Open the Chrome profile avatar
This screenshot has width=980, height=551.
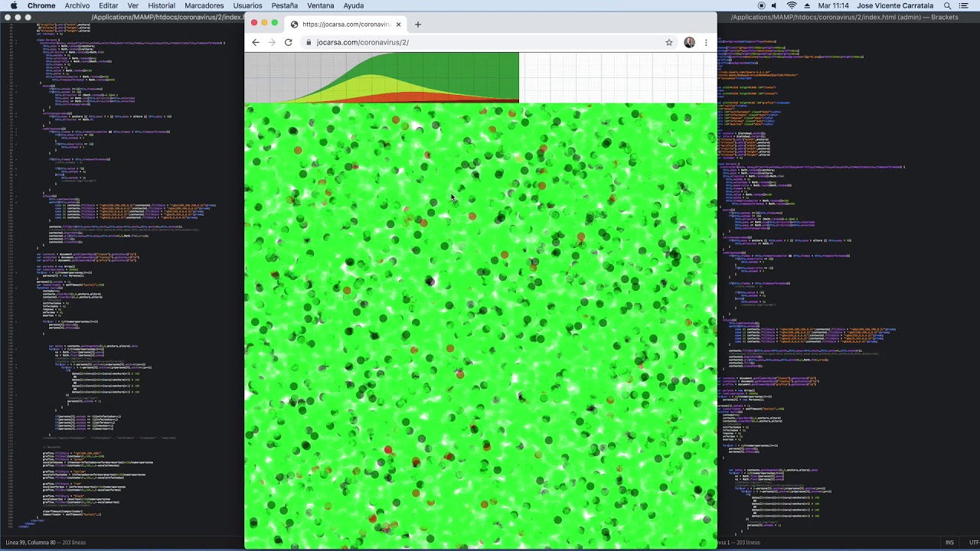pos(689,42)
